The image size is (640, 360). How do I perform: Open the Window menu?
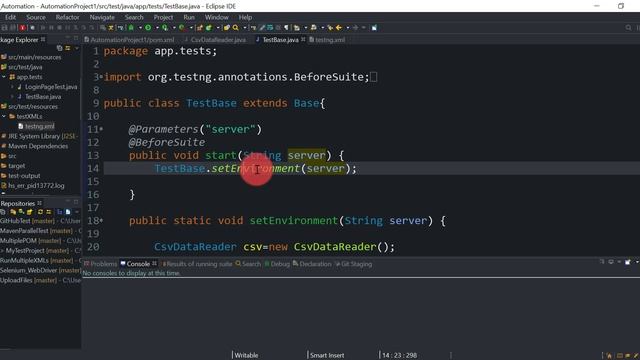click(x=217, y=17)
